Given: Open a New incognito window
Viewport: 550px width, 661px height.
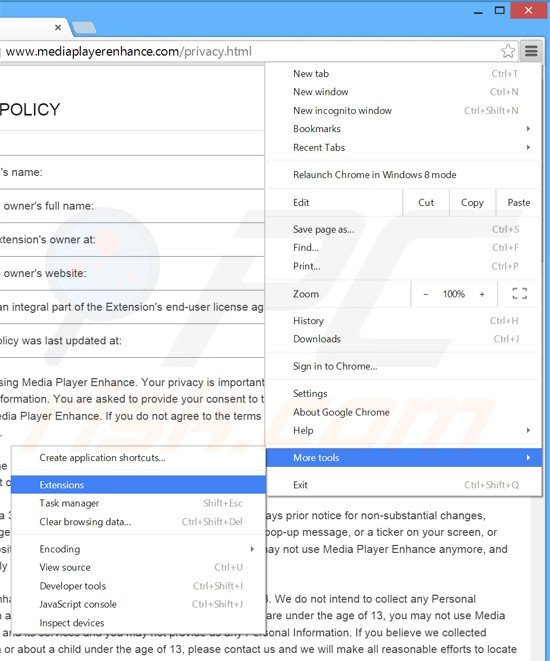Looking at the screenshot, I should (404, 110).
